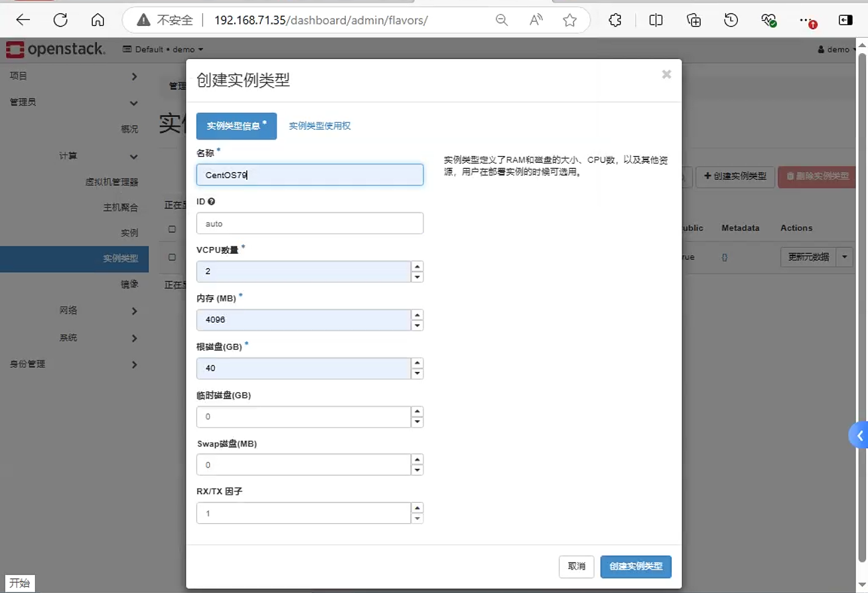
Task: Toggle split screen icon in toolbar
Action: pos(656,21)
